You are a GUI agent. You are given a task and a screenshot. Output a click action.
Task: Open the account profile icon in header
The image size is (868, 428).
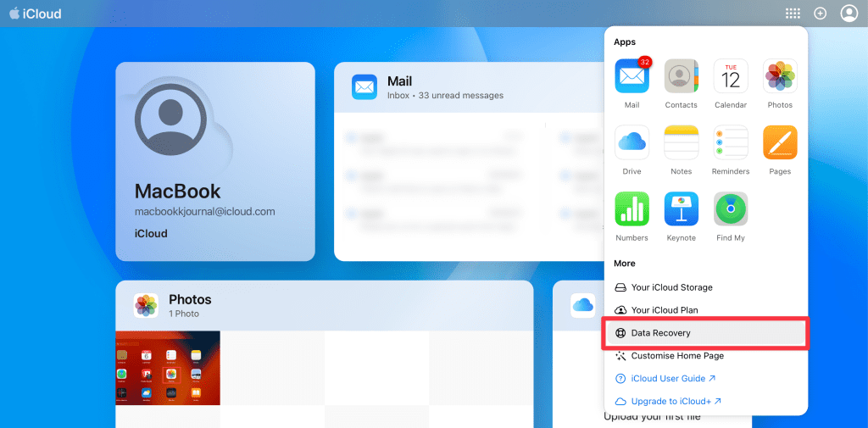coord(849,14)
